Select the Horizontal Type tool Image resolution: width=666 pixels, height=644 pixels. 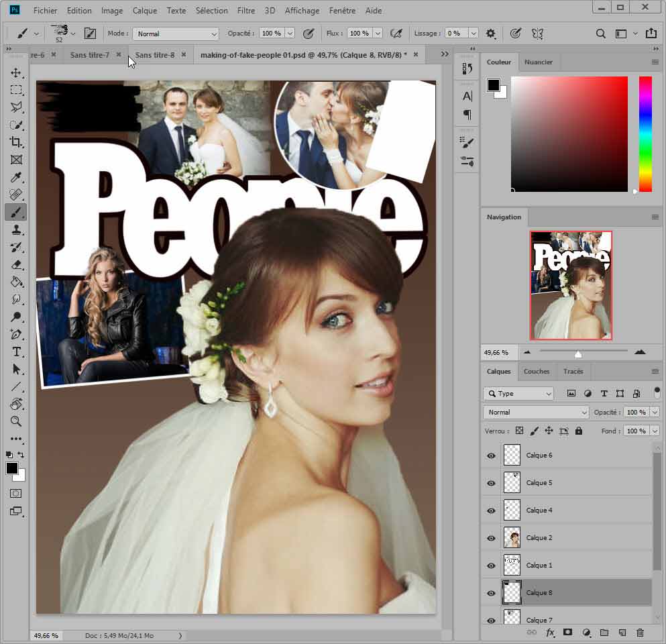(16, 352)
